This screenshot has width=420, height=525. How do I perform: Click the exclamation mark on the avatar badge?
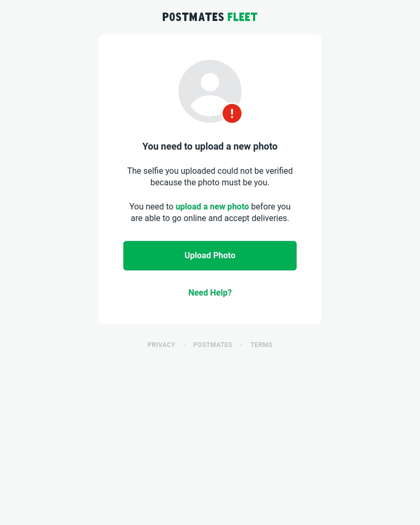tap(232, 113)
